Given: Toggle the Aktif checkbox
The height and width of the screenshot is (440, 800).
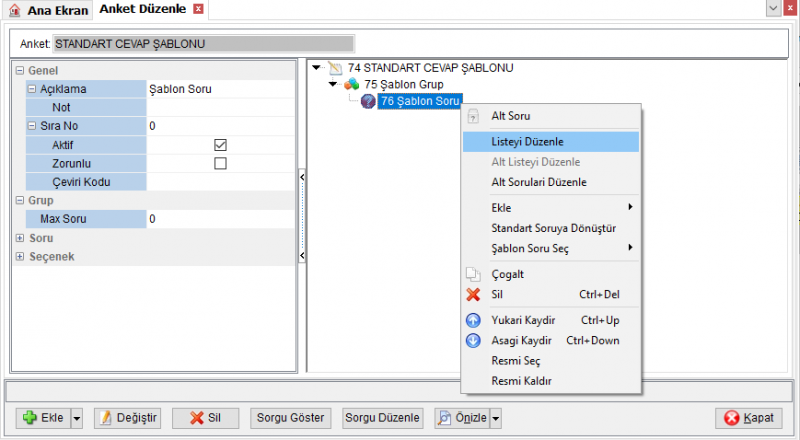Looking at the screenshot, I should 220,145.
